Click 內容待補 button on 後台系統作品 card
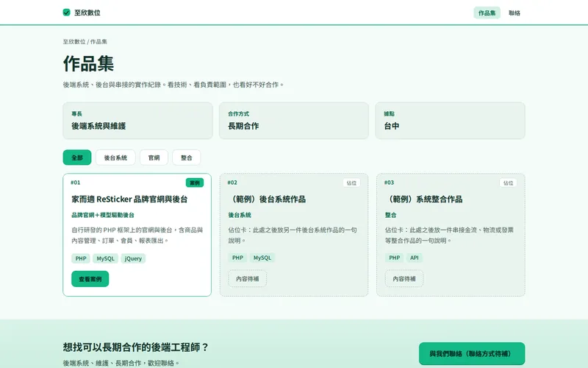The width and height of the screenshot is (588, 368). 248,279
